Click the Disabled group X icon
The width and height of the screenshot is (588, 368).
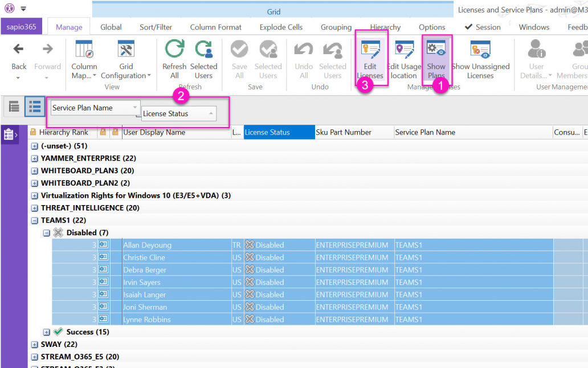coord(58,233)
